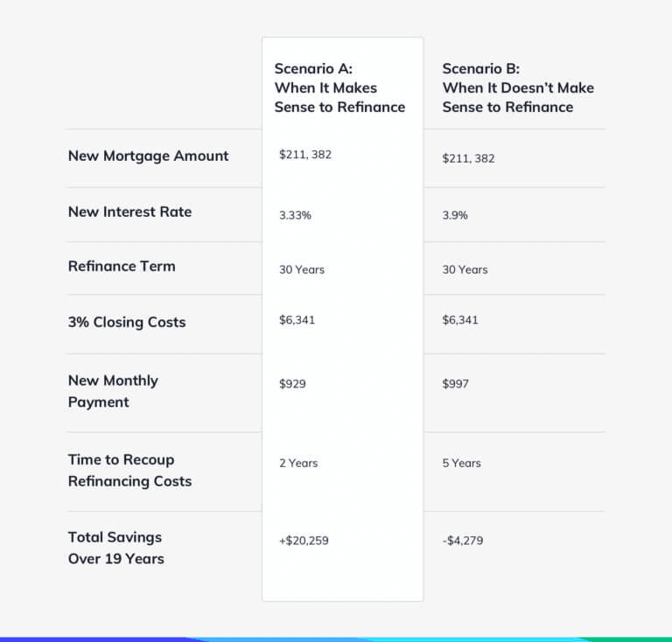Select the -$4,279 total savings value
This screenshot has width=672, height=642.
pyautogui.click(x=463, y=541)
